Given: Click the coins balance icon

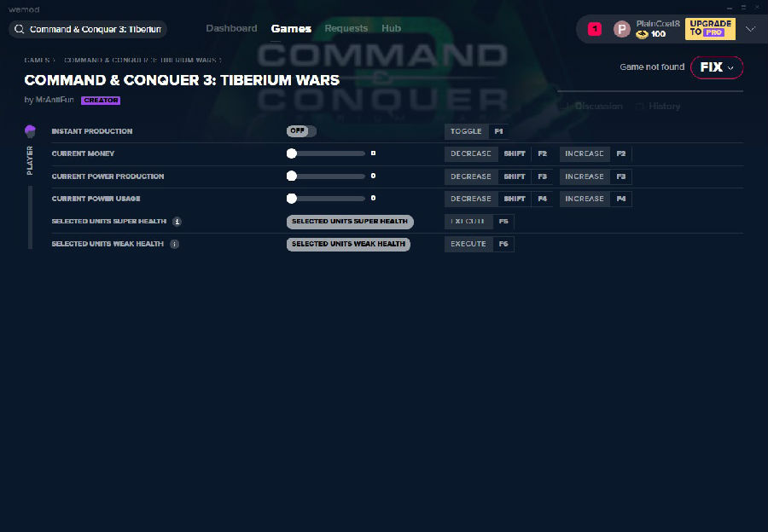Looking at the screenshot, I should tap(642, 34).
